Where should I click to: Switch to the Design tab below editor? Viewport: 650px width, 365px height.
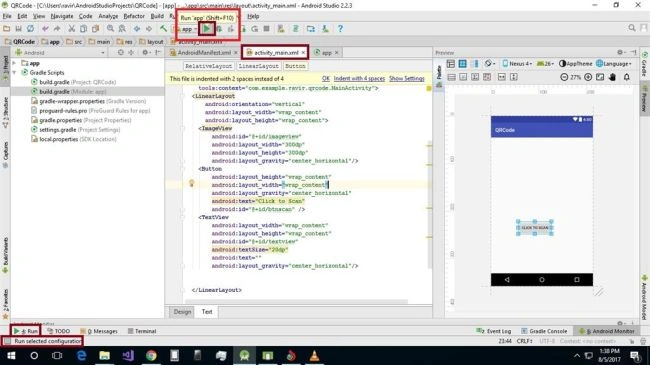(182, 311)
